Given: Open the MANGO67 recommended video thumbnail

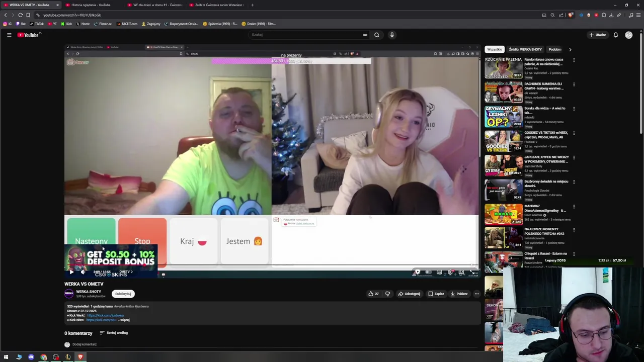Looking at the screenshot, I should tap(504, 215).
